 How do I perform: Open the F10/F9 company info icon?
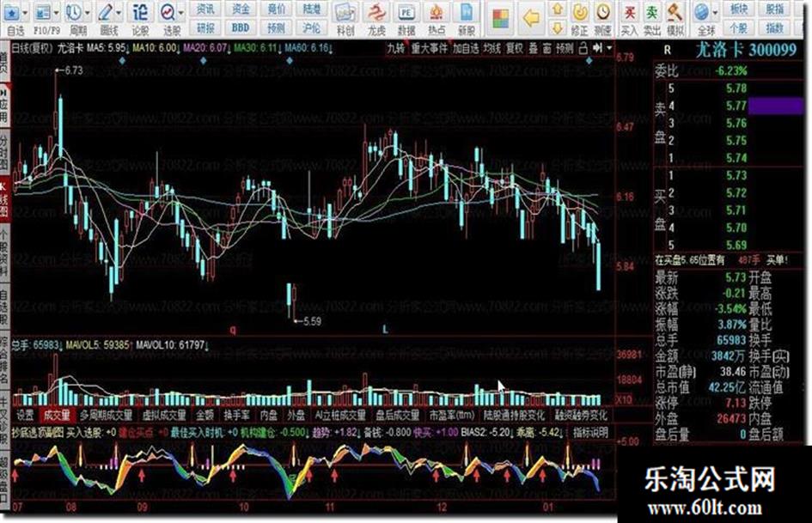click(43, 13)
